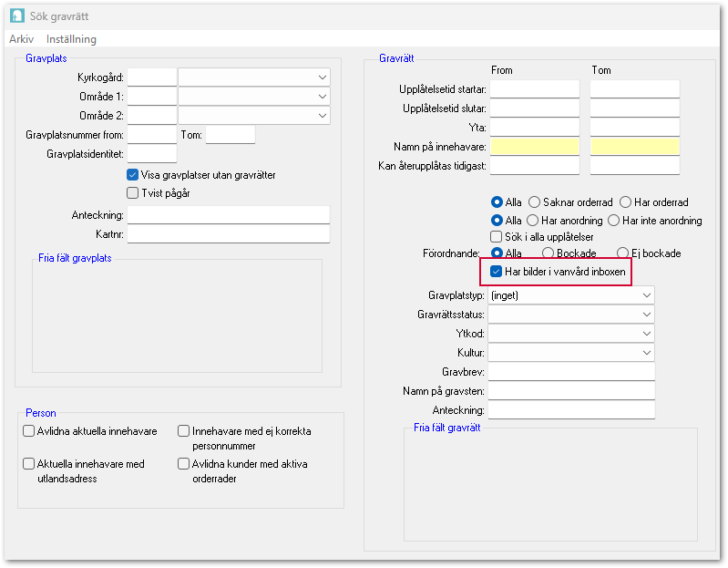The image size is (728, 568).
Task: Click the Sök gravrätt app icon in title bar
Action: coord(17,16)
